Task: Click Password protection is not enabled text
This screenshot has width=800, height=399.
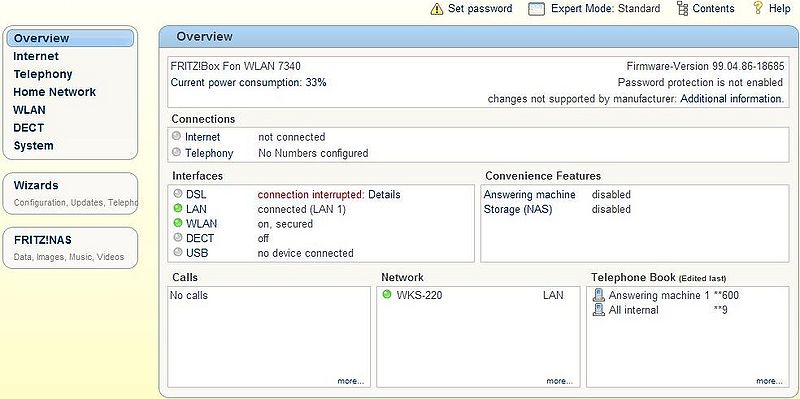Action: (x=700, y=82)
